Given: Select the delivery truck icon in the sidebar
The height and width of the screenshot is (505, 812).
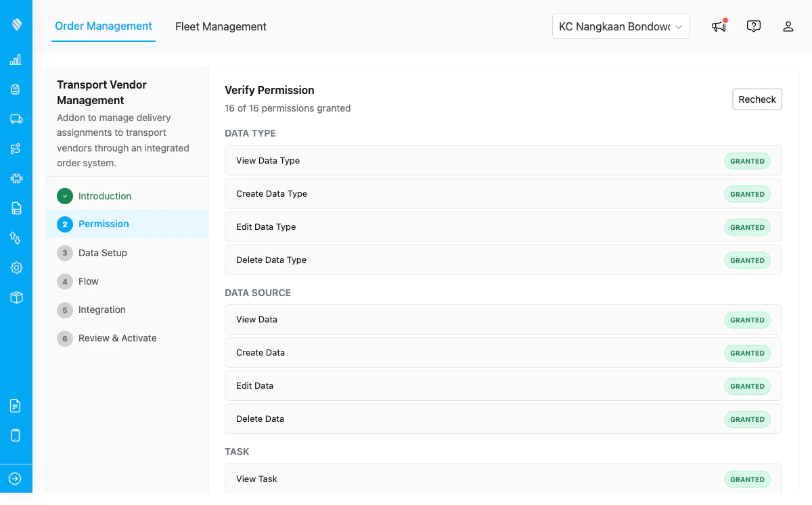Looking at the screenshot, I should 16,119.
